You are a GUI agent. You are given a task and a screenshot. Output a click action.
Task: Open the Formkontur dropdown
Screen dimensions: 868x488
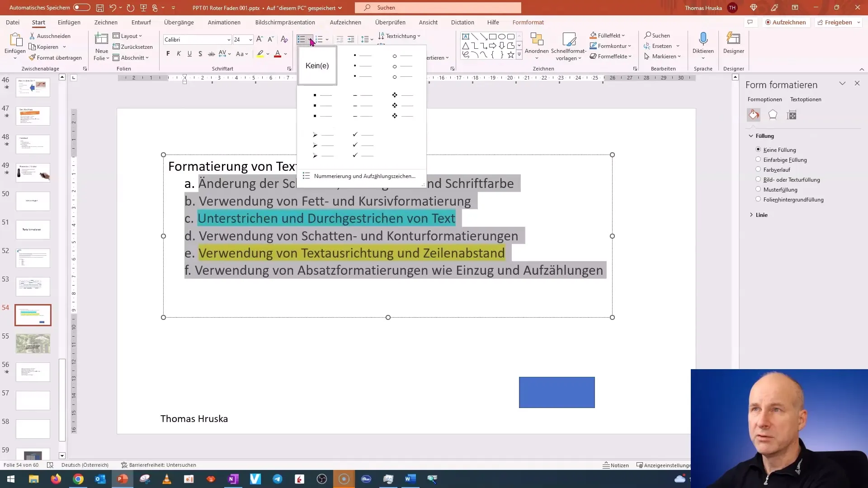pyautogui.click(x=610, y=46)
